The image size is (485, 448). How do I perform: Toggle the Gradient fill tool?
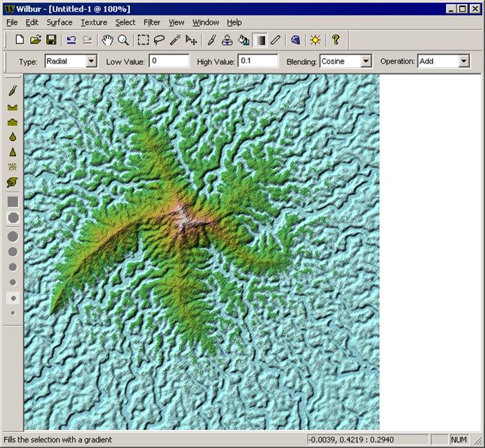tap(260, 40)
